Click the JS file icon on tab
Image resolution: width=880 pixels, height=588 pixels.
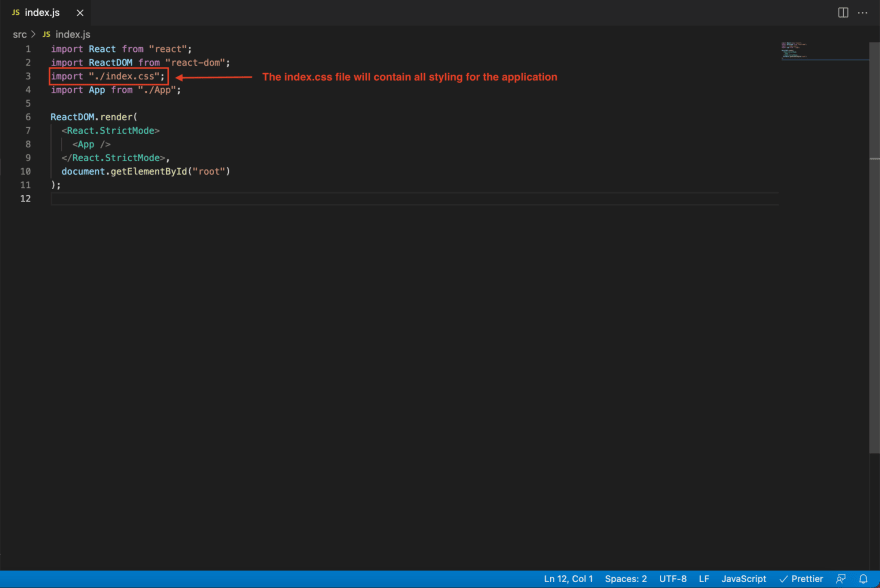click(x=16, y=12)
